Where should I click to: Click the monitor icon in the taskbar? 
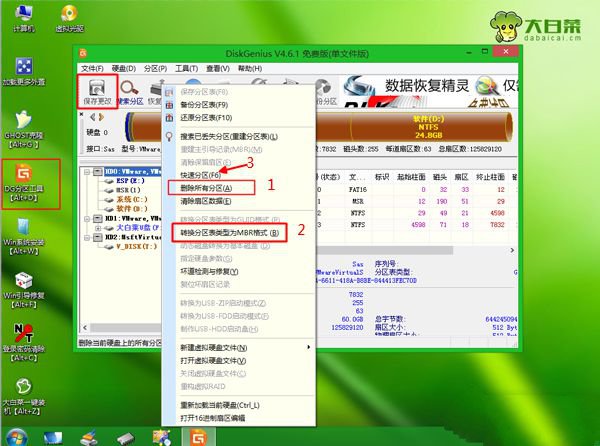[53, 438]
